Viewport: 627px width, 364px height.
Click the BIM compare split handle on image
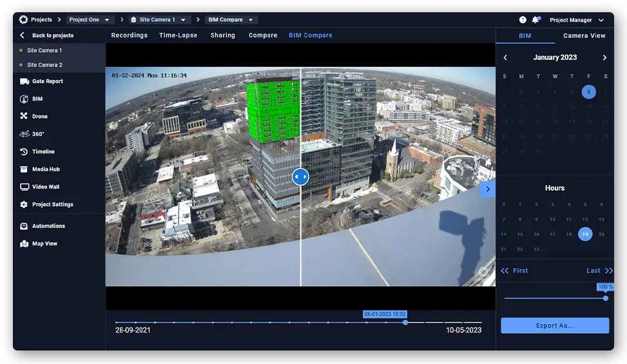pyautogui.click(x=300, y=177)
